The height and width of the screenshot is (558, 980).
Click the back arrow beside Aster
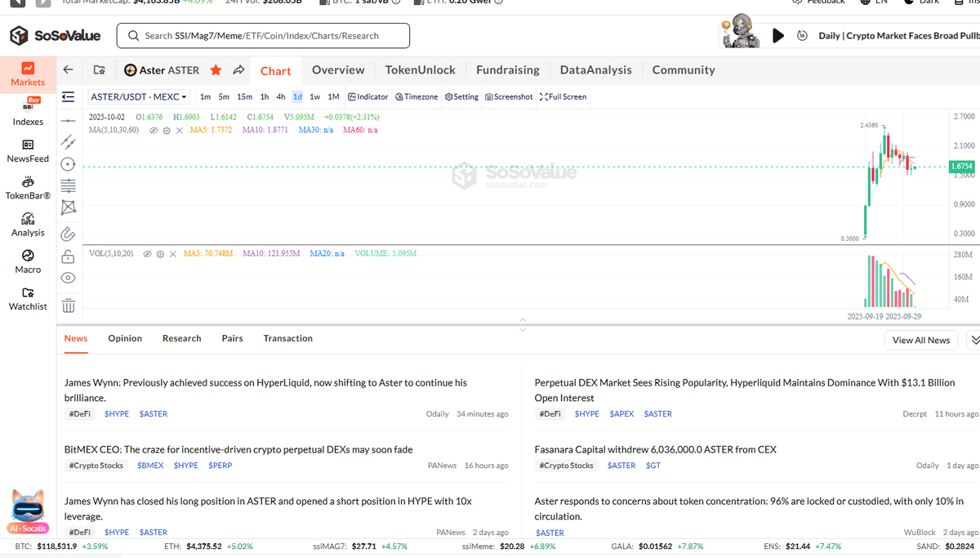click(x=69, y=70)
